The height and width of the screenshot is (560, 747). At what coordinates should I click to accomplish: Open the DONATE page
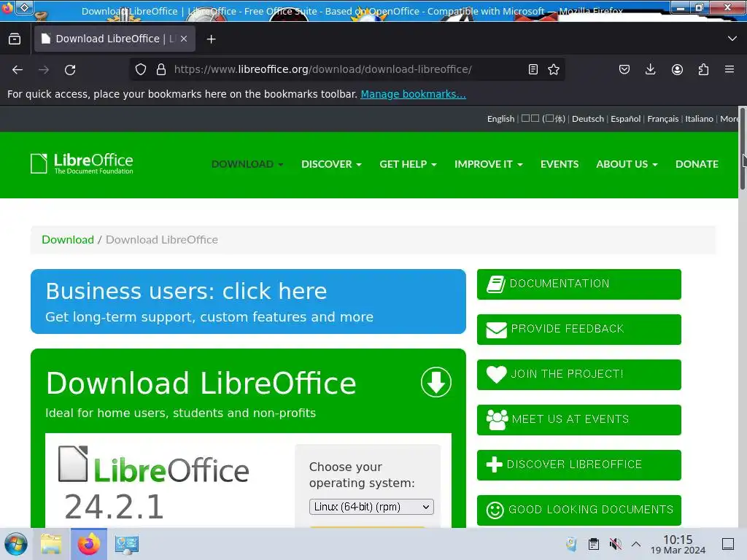pyautogui.click(x=697, y=164)
